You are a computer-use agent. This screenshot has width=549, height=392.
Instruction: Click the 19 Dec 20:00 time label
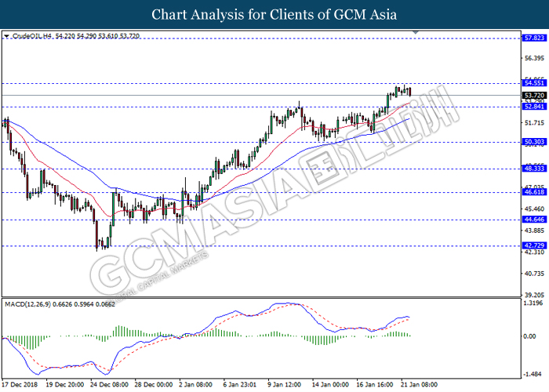coord(65,385)
